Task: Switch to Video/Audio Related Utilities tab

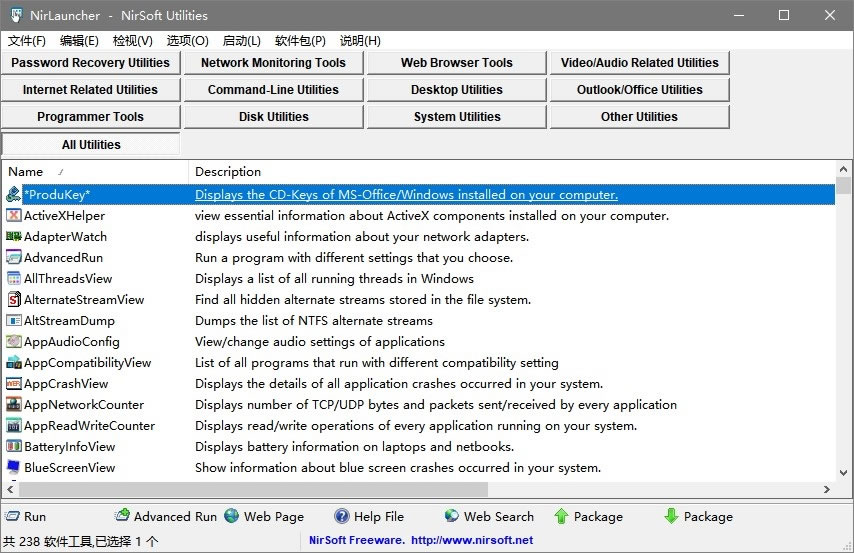Action: coord(639,63)
